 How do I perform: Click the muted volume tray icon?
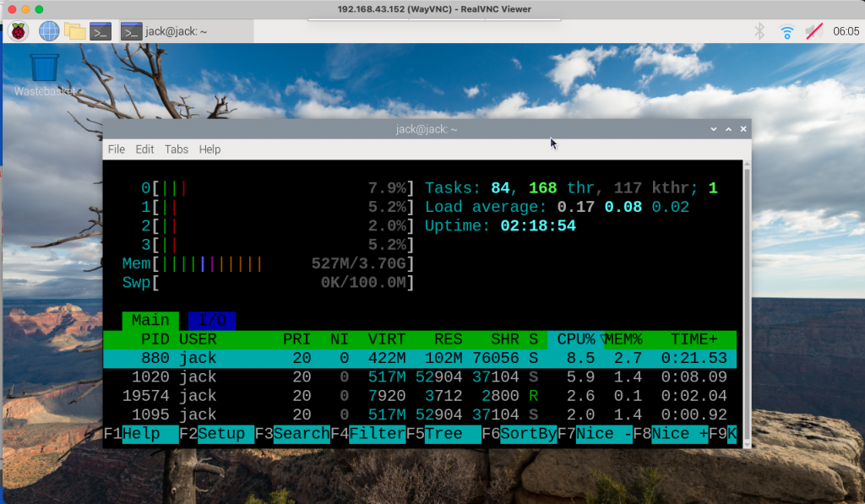[813, 32]
